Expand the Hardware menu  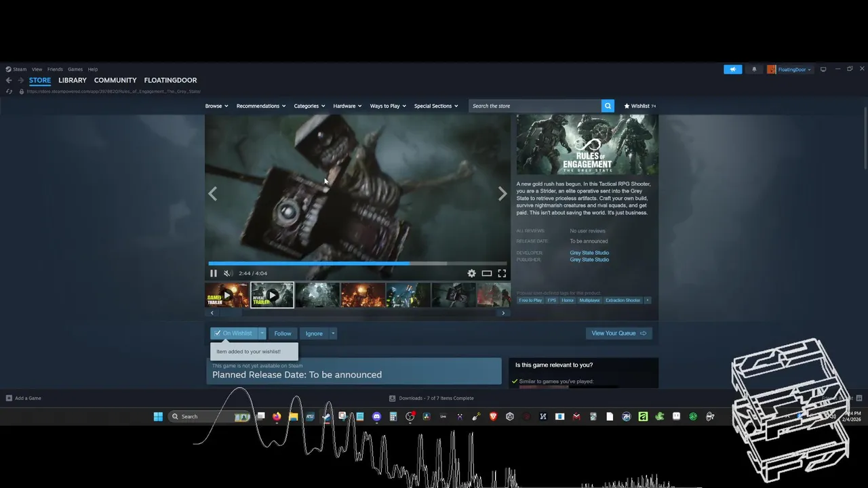pyautogui.click(x=347, y=106)
